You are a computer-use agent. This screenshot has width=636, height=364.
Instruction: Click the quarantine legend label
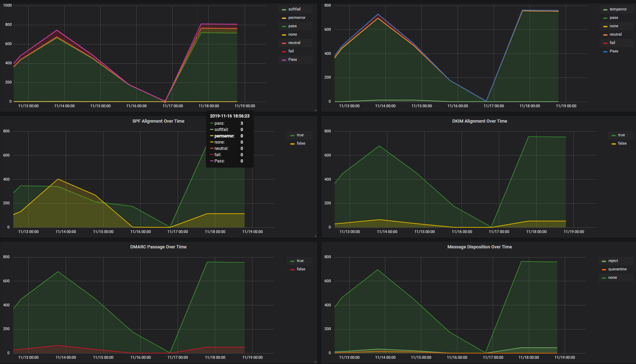point(617,269)
